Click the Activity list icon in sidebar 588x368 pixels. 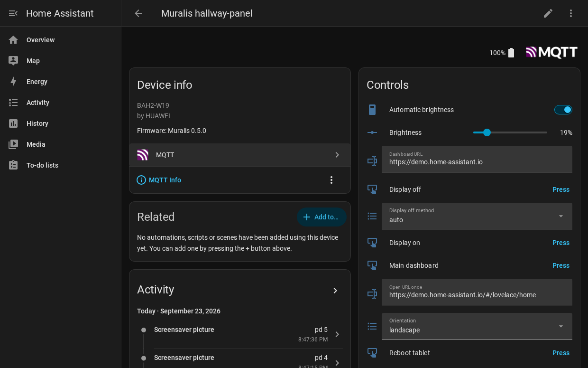[x=13, y=103]
